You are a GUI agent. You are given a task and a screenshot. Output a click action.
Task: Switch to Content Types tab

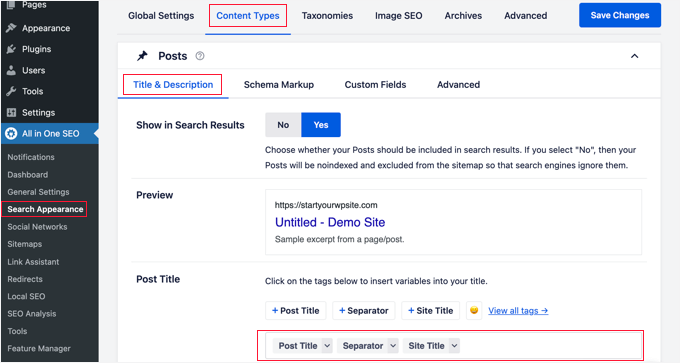tap(248, 16)
